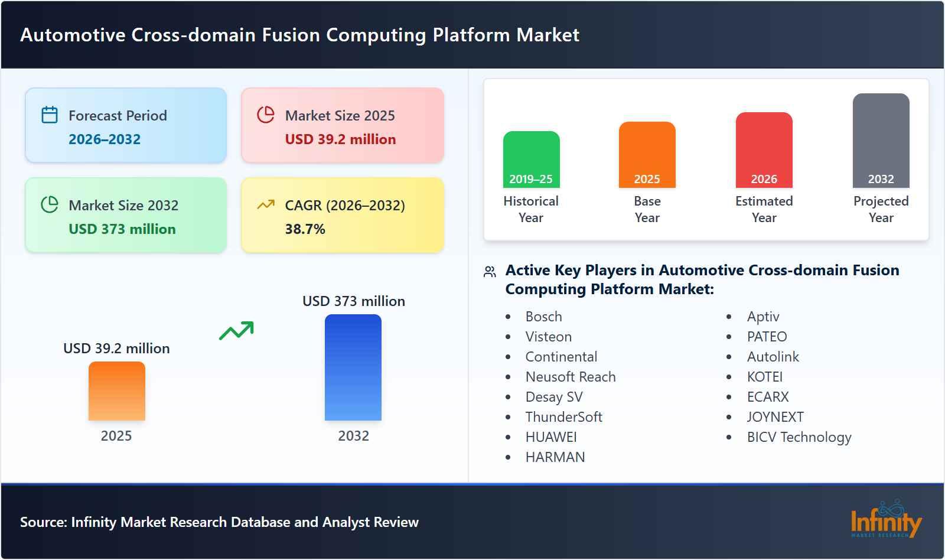This screenshot has height=560, width=945.
Task: Click the Active Key Players heading
Action: pos(702,279)
